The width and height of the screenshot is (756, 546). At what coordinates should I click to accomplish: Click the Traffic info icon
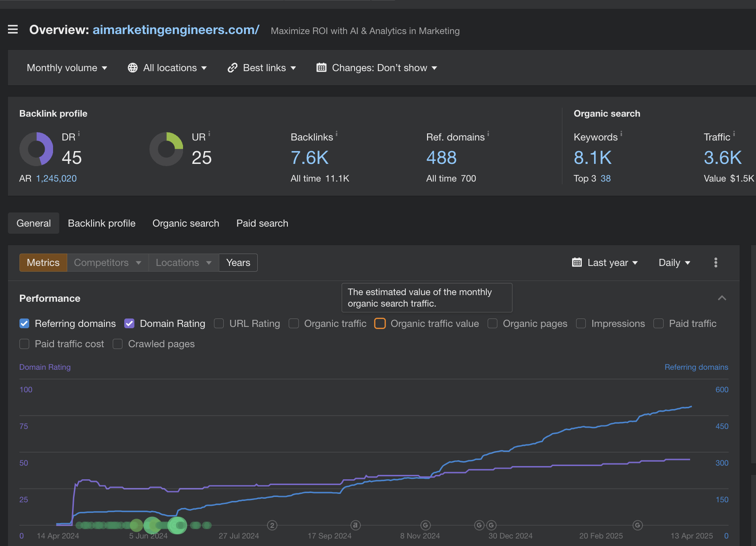[x=734, y=133]
